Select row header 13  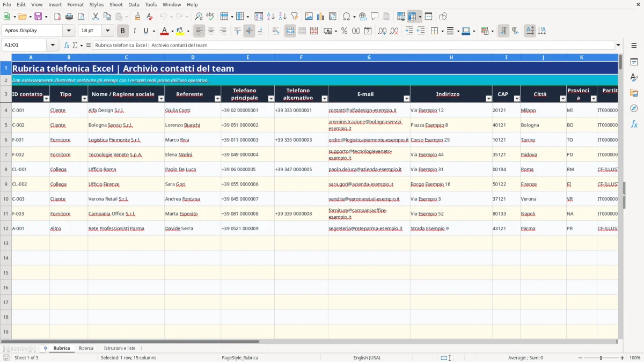click(6, 243)
